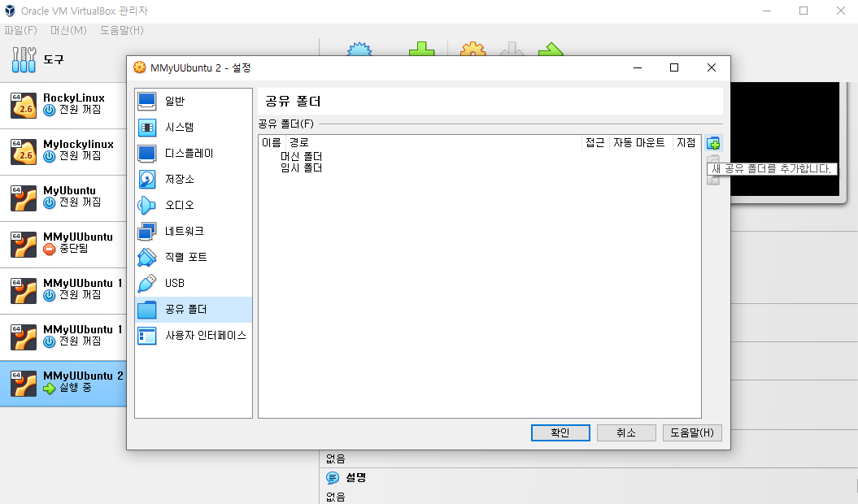Select the 머신 폴더 row
Image resolution: width=858 pixels, height=504 pixels.
pos(301,157)
